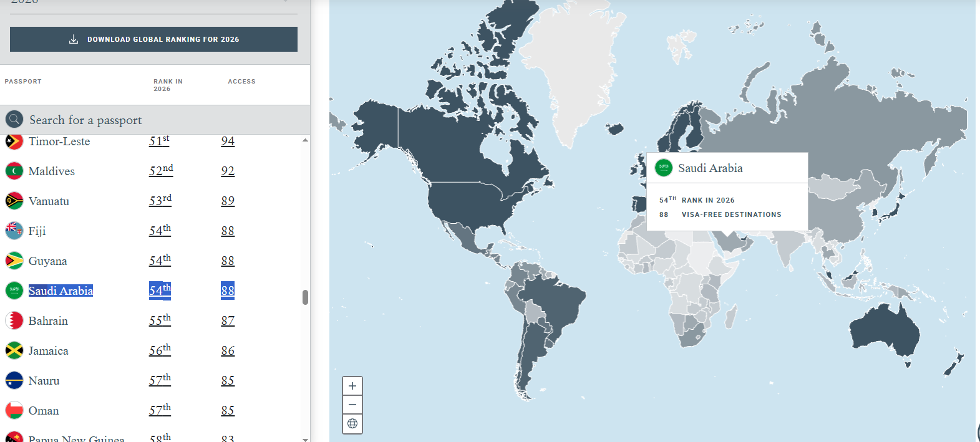980x442 pixels.
Task: Reset map view with globe icon
Action: click(x=352, y=423)
